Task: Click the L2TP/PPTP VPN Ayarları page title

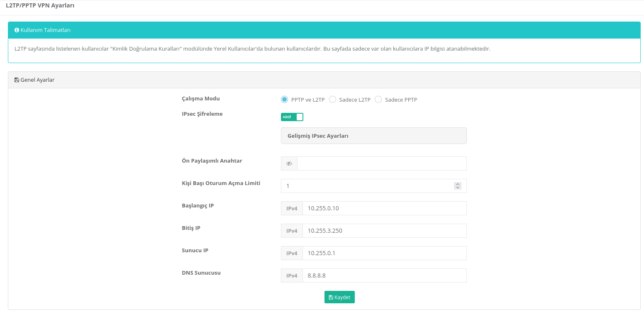Action: tap(40, 5)
